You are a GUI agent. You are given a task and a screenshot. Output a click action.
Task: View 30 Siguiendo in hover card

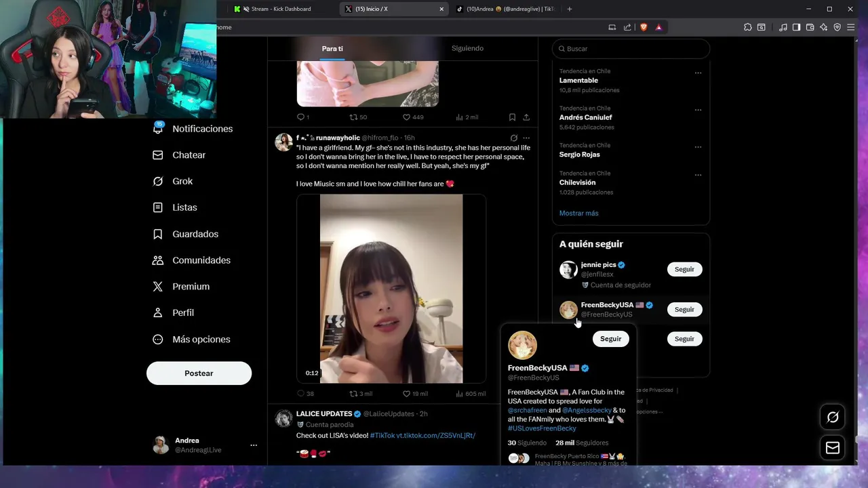click(x=527, y=443)
